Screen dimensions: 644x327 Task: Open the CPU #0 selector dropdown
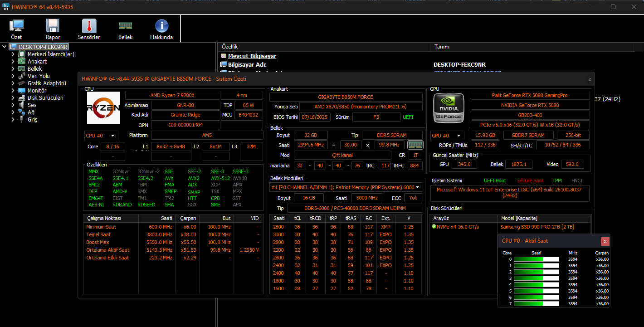101,135
